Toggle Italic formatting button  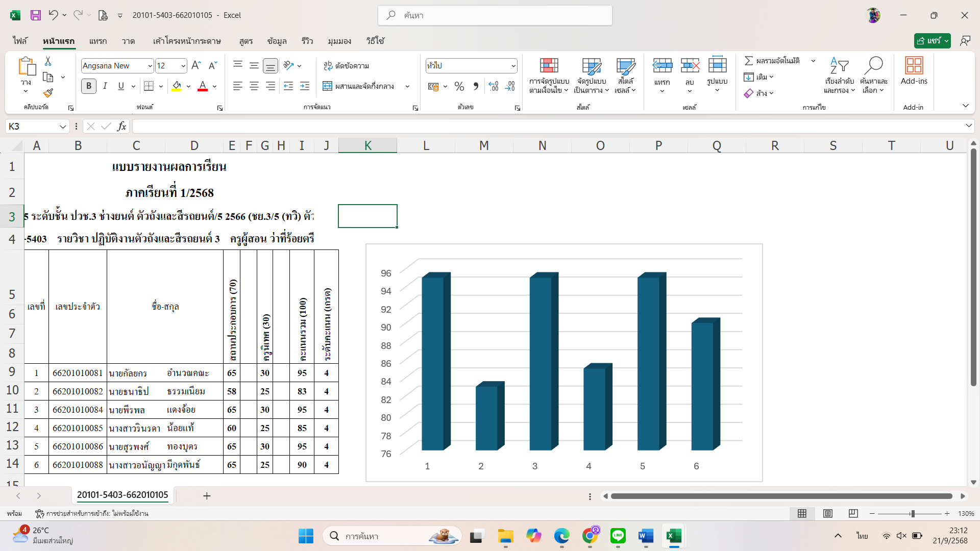coord(105,86)
